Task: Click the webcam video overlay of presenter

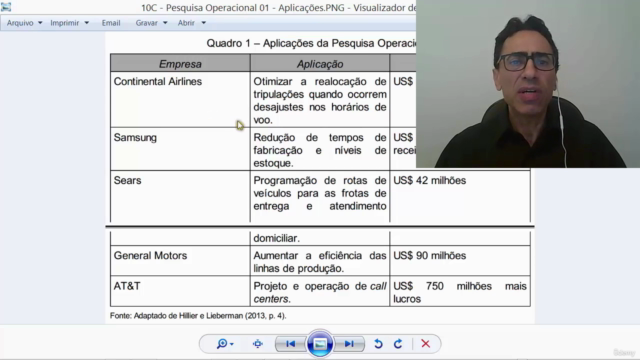Action: [x=528, y=84]
